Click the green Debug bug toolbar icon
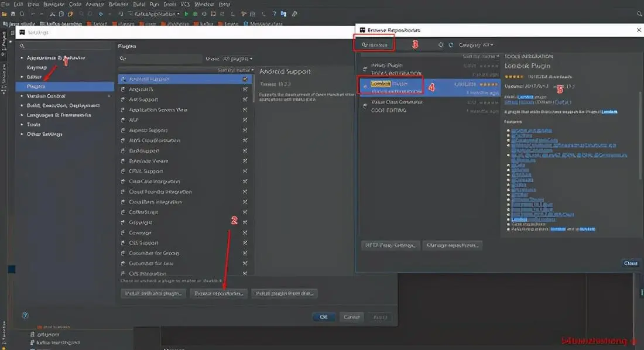The height and width of the screenshot is (350, 644). (195, 14)
